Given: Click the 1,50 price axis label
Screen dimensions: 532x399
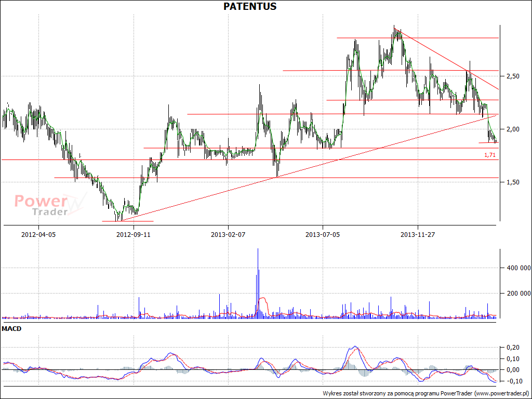Looking at the screenshot, I should point(512,182).
